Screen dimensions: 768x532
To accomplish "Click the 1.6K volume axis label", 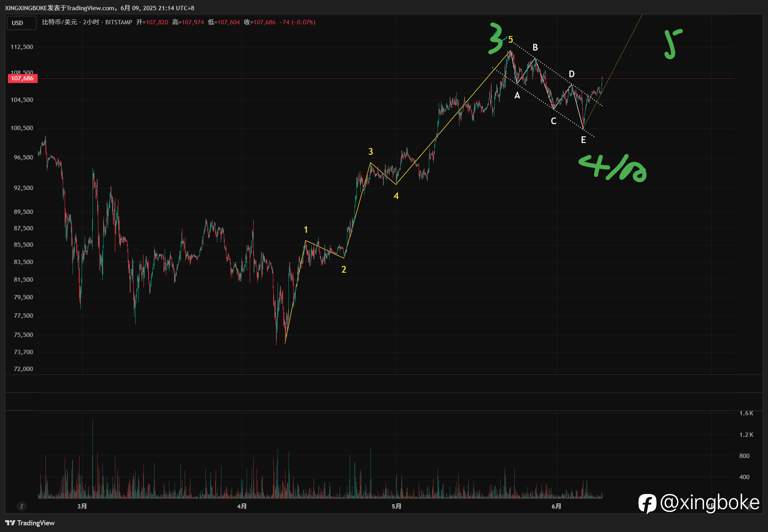I will (x=746, y=413).
